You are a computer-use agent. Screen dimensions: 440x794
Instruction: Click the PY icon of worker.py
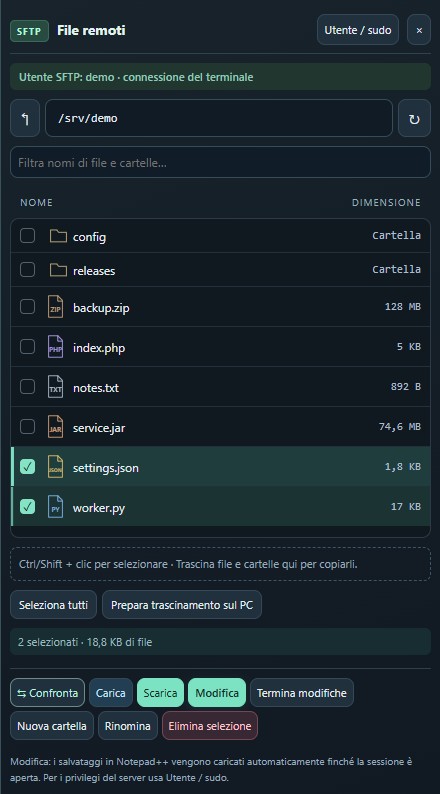pyautogui.click(x=55, y=507)
